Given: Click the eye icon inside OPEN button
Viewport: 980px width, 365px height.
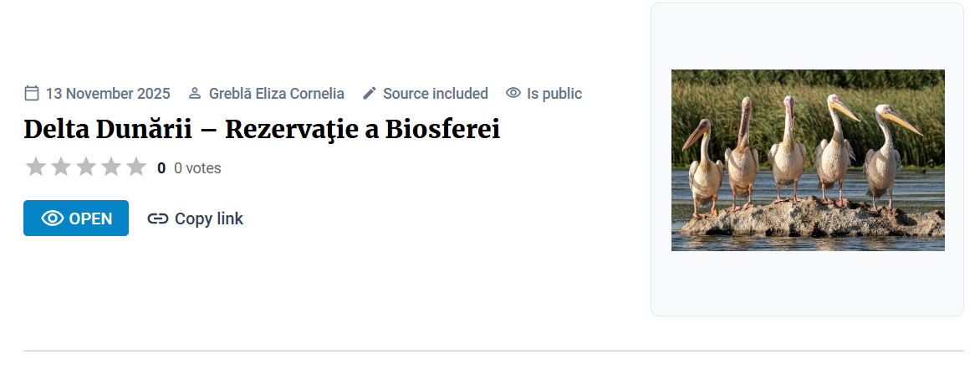Looking at the screenshot, I should pos(53,218).
